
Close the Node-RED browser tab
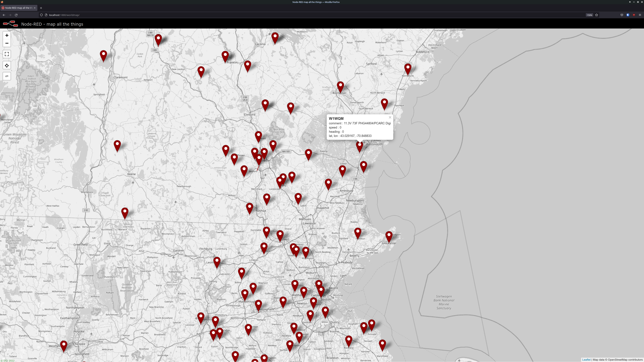click(x=35, y=8)
